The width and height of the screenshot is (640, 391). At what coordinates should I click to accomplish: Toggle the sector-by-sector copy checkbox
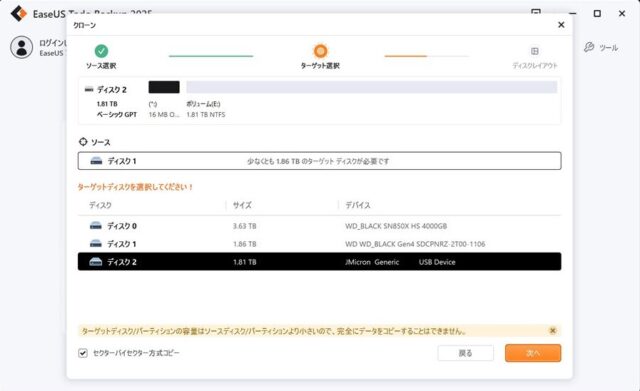click(83, 353)
